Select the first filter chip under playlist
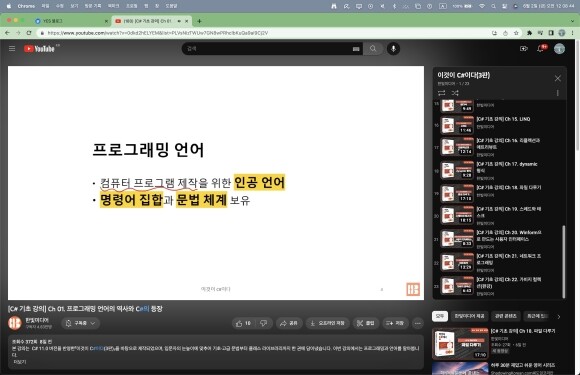580x375 pixels. click(x=440, y=316)
